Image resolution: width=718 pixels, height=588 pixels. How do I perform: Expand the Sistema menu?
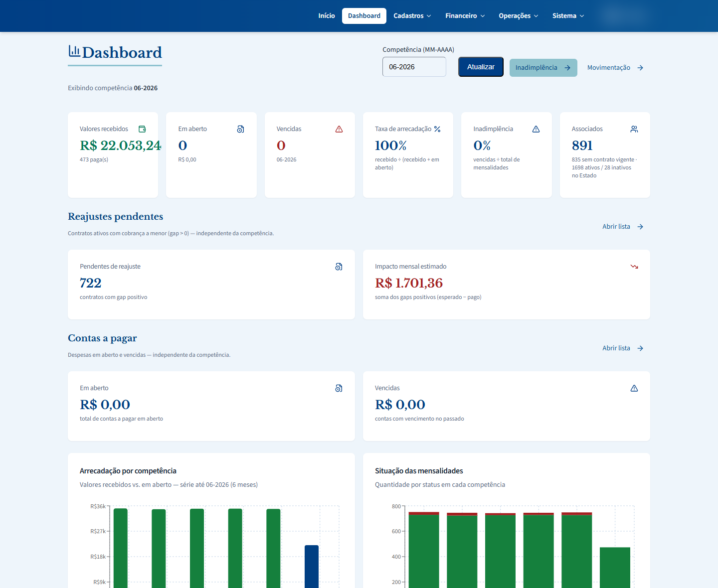click(x=568, y=16)
